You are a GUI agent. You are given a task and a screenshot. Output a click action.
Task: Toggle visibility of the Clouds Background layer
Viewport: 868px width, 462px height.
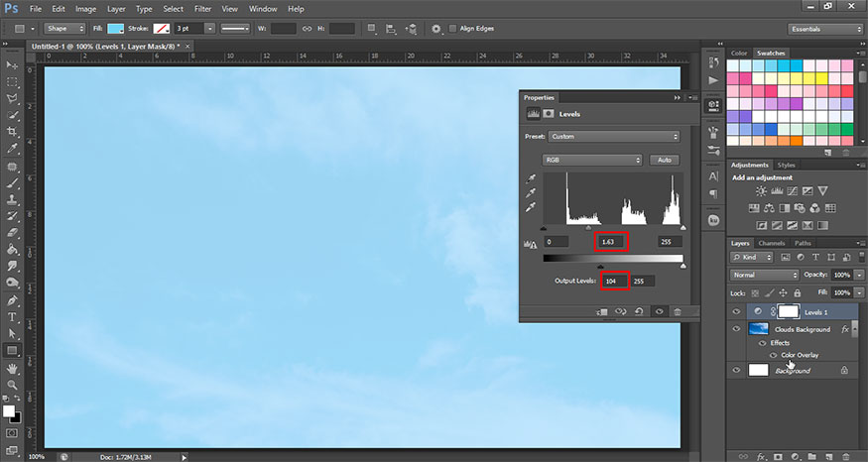(736, 328)
